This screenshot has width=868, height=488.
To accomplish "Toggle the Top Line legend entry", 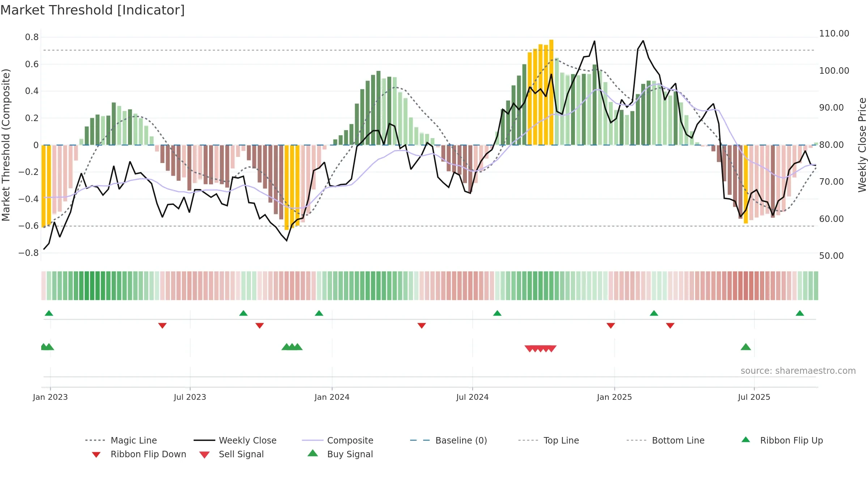I will coord(548,440).
